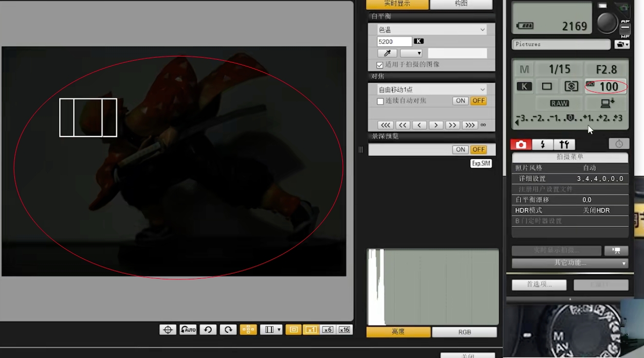Click the M shooting mode indicator
The image size is (644, 358).
click(524, 69)
